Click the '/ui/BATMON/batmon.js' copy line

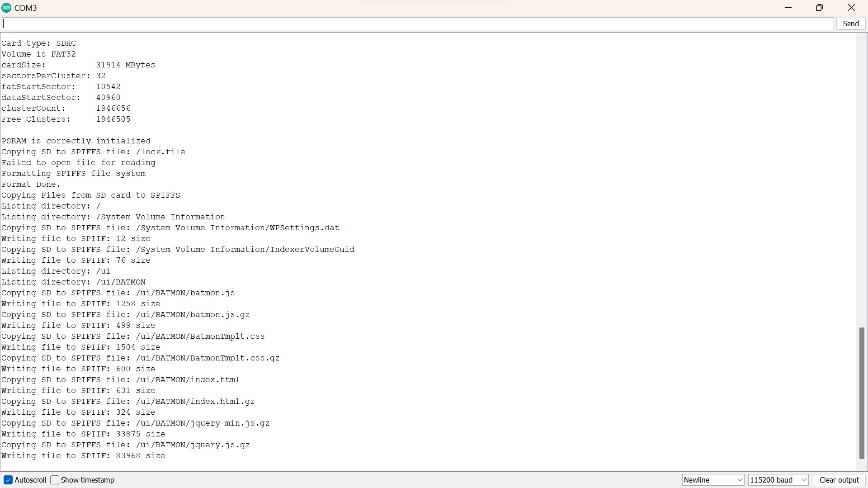(x=118, y=293)
